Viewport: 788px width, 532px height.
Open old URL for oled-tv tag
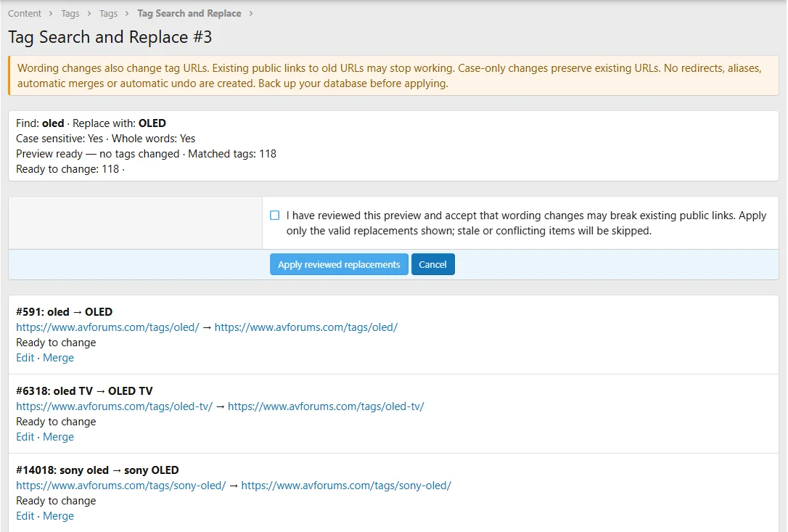click(x=114, y=406)
